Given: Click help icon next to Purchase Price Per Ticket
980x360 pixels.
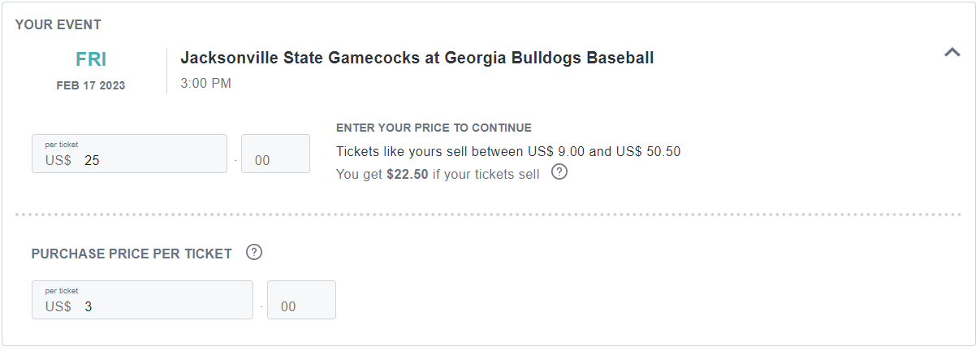Looking at the screenshot, I should click(254, 252).
